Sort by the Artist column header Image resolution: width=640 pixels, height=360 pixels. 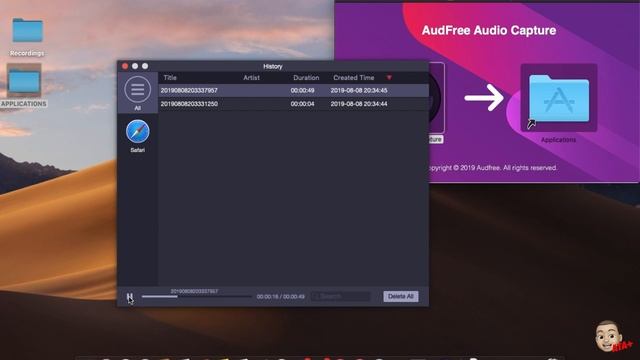[251, 78]
